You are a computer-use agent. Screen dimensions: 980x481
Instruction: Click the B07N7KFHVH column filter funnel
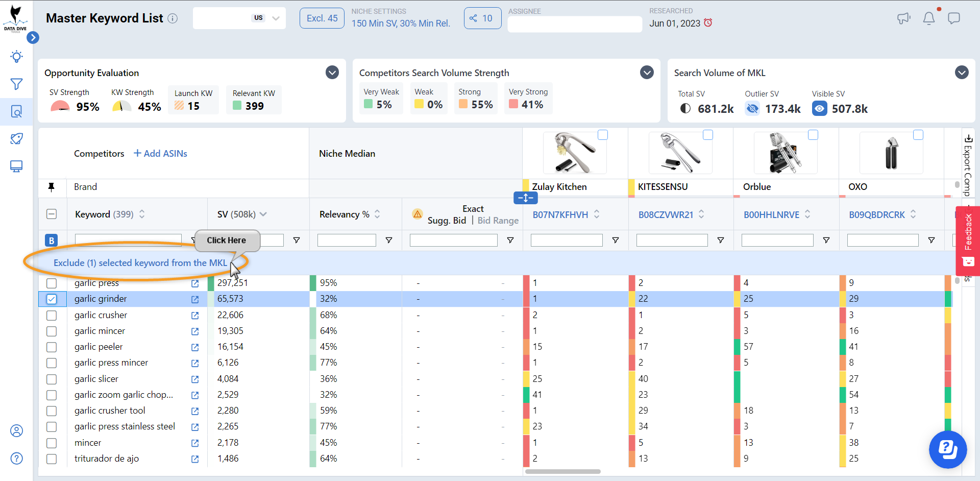[x=616, y=240]
